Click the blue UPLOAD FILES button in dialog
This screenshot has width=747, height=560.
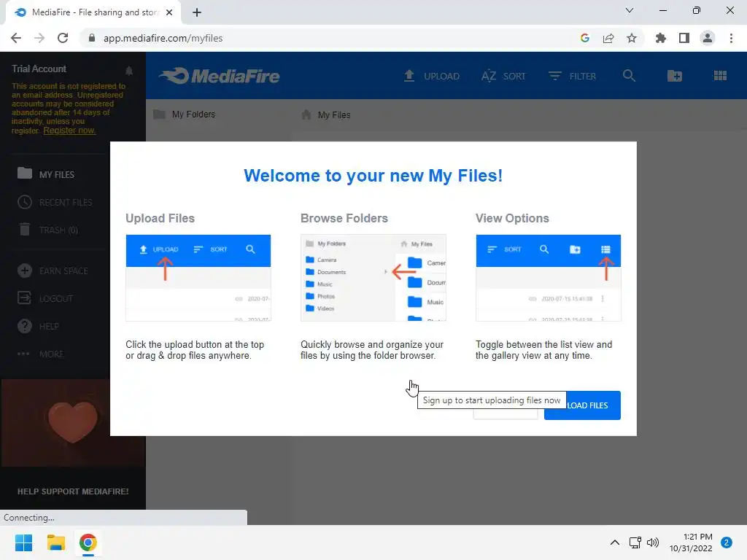click(582, 405)
